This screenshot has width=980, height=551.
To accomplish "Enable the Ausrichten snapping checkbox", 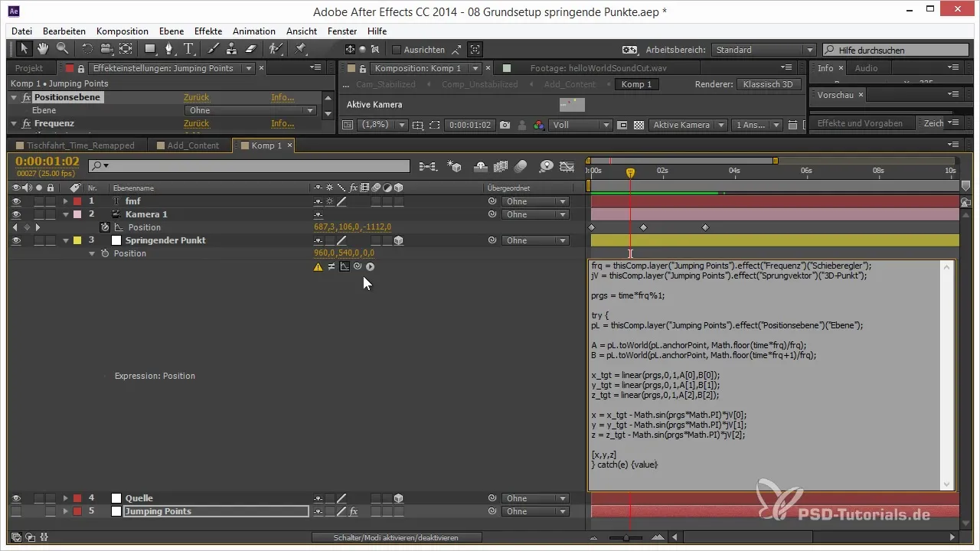I will 397,50.
